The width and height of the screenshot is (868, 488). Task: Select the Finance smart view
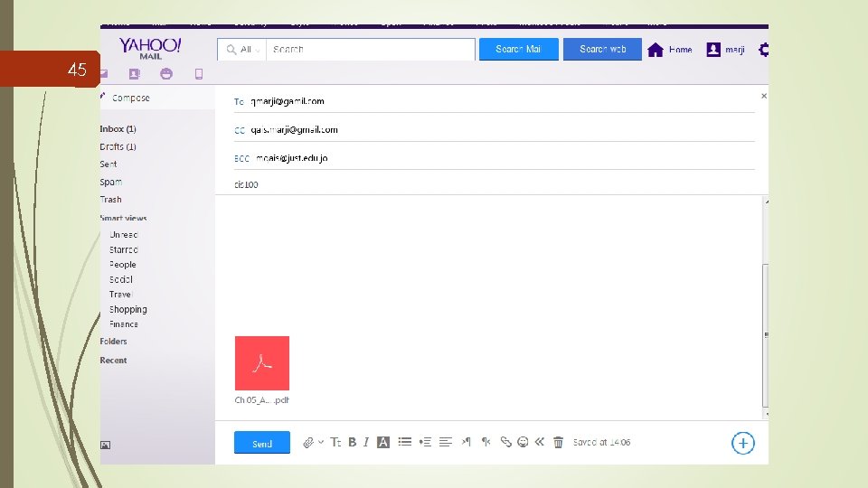coord(124,324)
